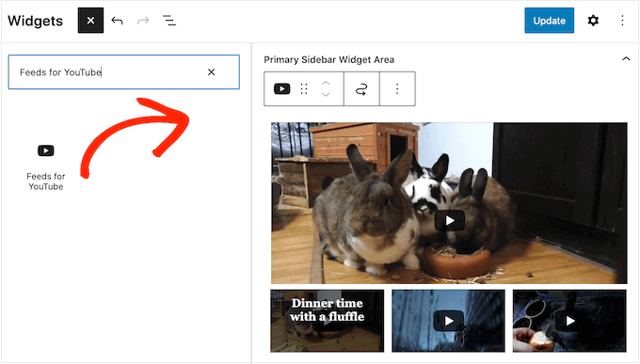
Task: Move block to another widget area
Action: pyautogui.click(x=361, y=89)
